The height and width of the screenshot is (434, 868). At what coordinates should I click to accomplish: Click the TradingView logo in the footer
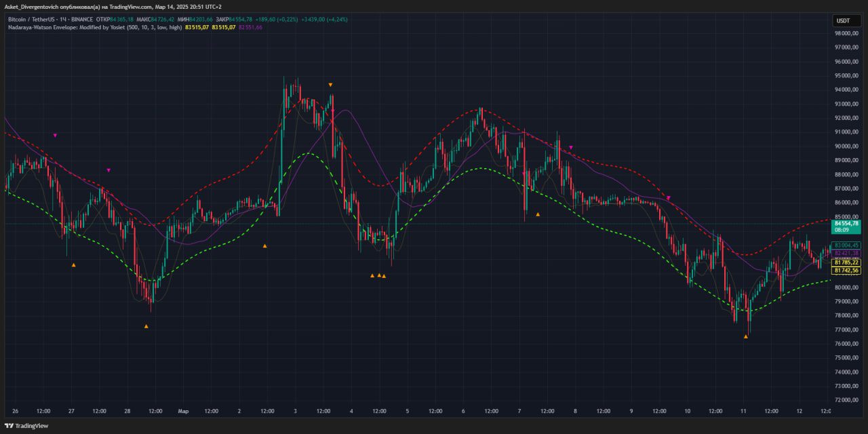tap(26, 426)
